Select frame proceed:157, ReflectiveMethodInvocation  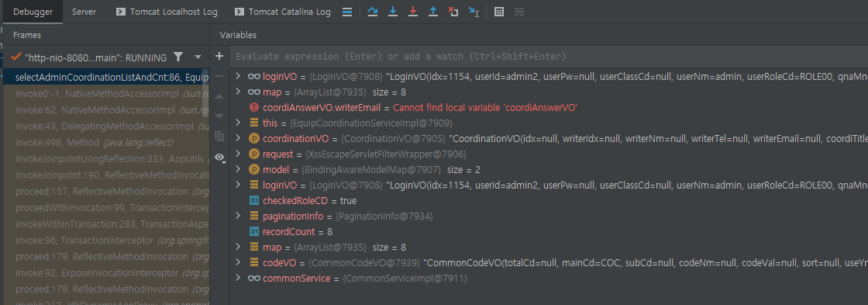pyautogui.click(x=105, y=192)
